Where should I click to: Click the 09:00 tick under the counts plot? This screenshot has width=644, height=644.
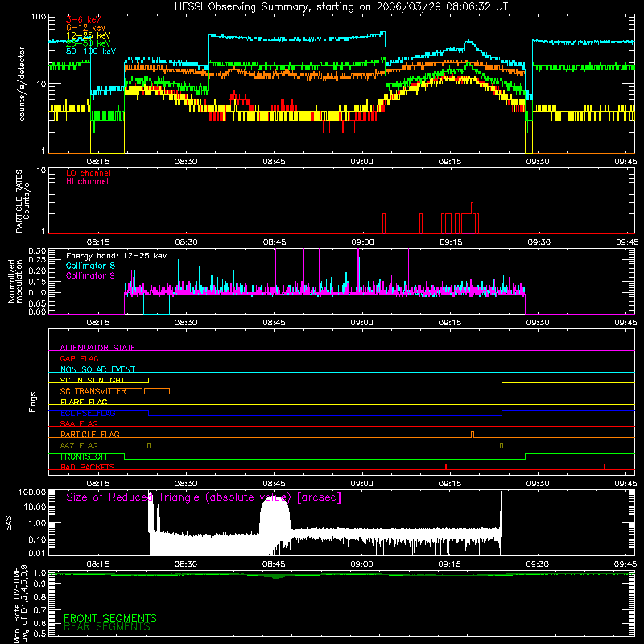pos(361,162)
